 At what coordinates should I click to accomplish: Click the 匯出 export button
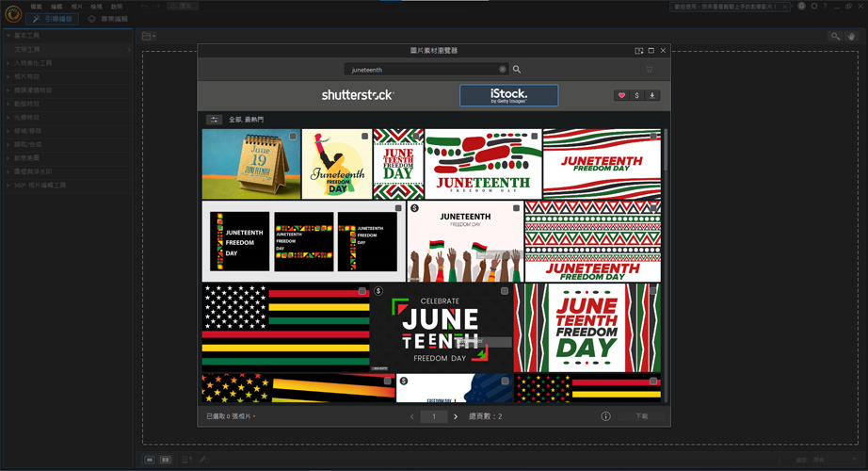[x=182, y=6]
